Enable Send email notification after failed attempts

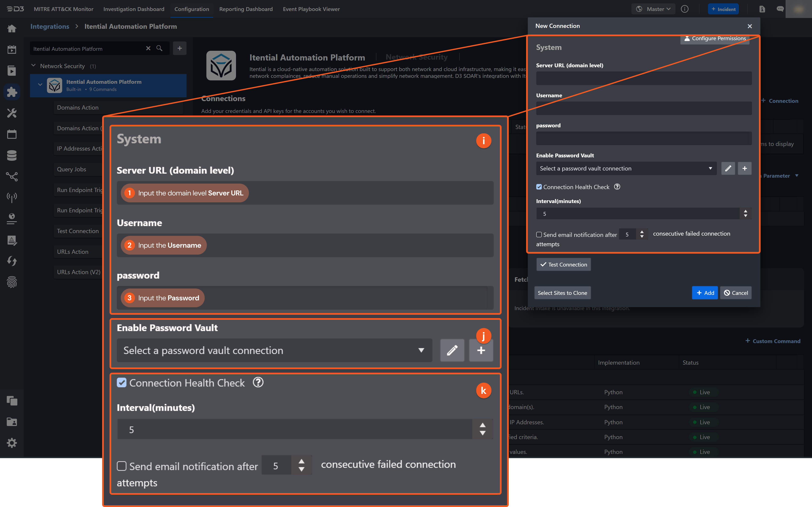122,466
